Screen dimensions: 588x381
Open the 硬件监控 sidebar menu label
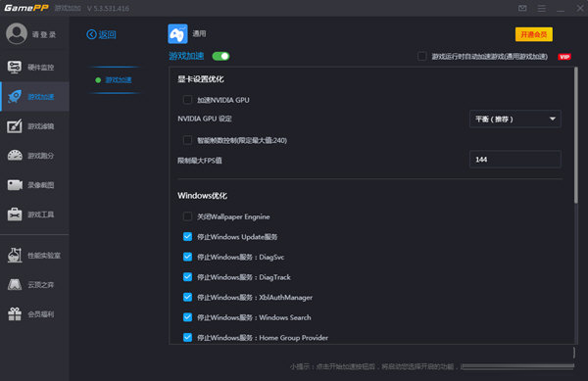click(41, 68)
